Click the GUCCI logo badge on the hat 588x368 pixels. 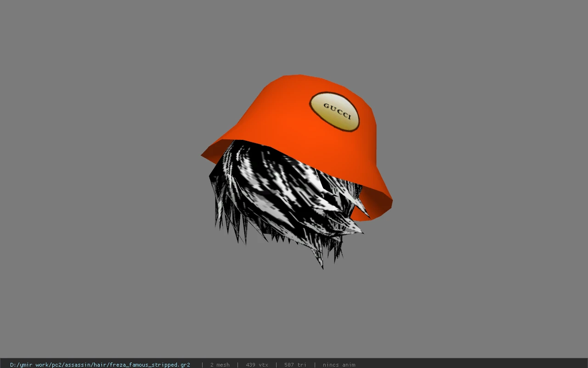tap(334, 112)
